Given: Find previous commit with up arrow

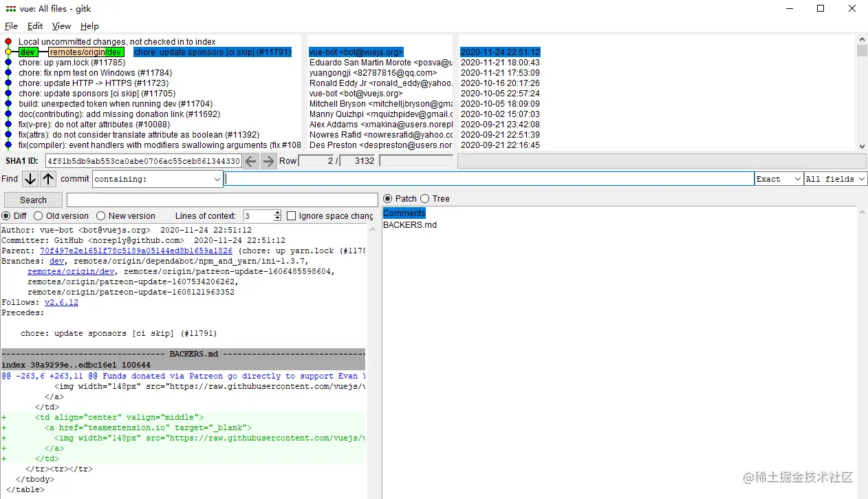Looking at the screenshot, I should 48,179.
